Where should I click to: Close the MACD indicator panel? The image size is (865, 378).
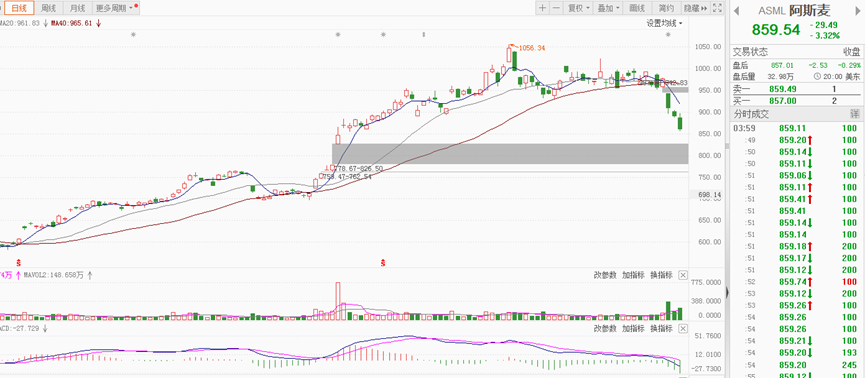coord(683,328)
